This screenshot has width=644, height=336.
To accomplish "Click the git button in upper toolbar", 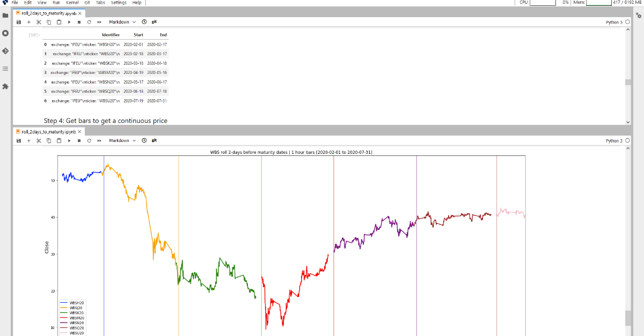I will [154, 22].
